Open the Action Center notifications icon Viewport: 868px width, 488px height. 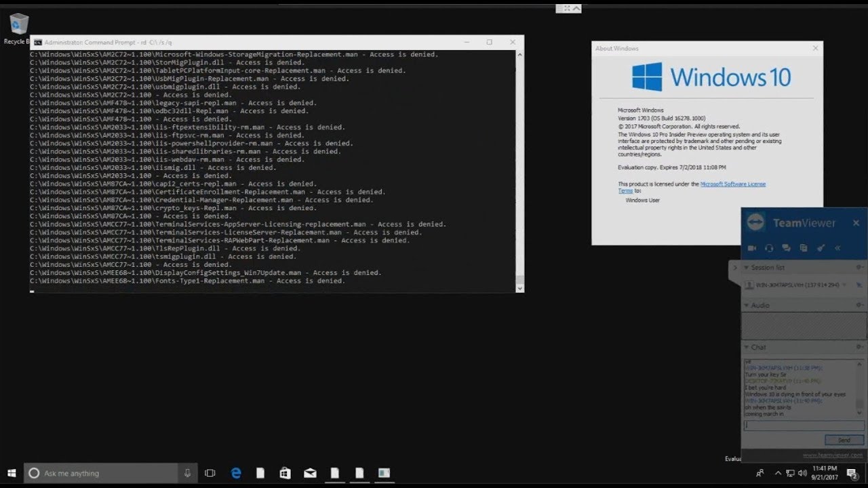[x=854, y=473]
